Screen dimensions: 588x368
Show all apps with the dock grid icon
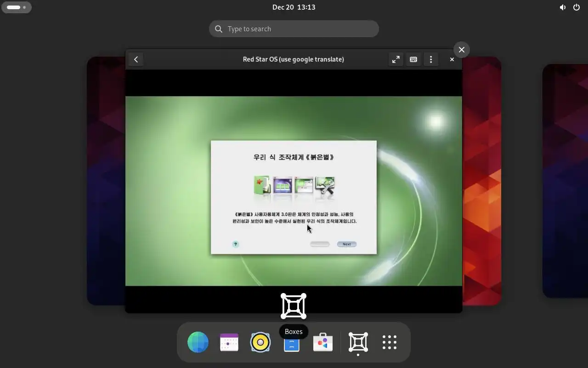(x=390, y=342)
